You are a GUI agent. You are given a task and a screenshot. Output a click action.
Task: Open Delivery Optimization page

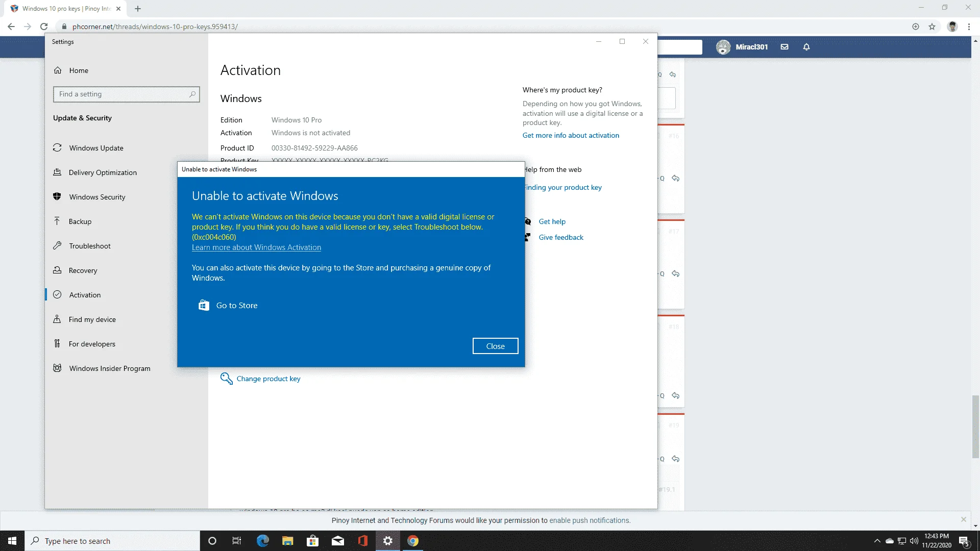point(103,172)
